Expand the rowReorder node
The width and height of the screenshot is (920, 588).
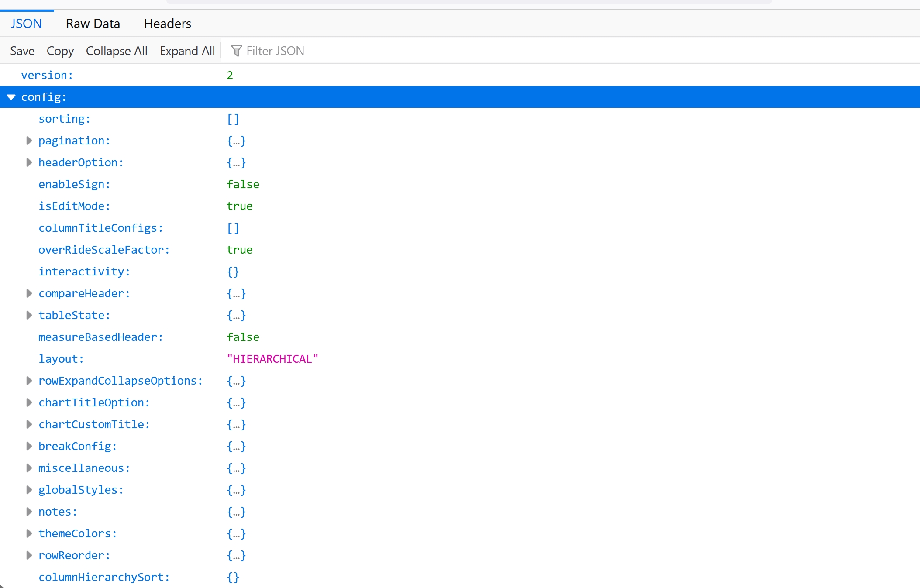click(29, 555)
